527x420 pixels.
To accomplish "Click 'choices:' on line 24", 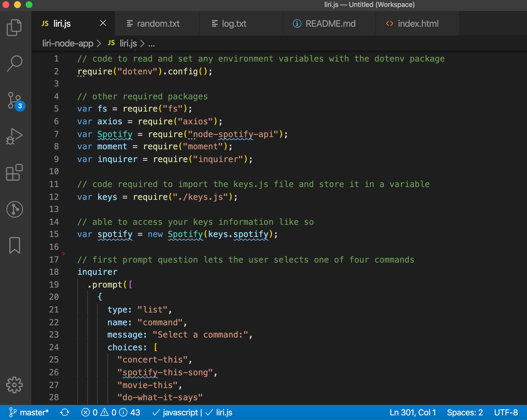I will tap(127, 347).
